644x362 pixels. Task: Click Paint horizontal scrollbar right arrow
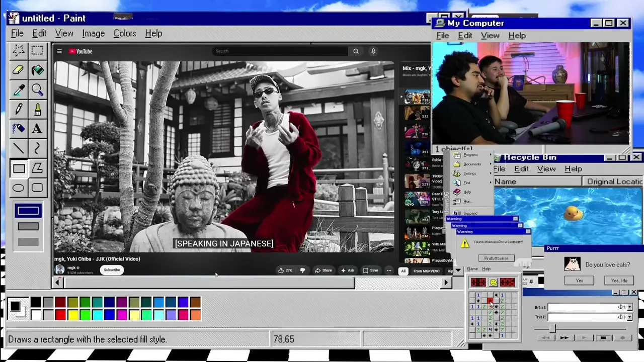tap(445, 283)
